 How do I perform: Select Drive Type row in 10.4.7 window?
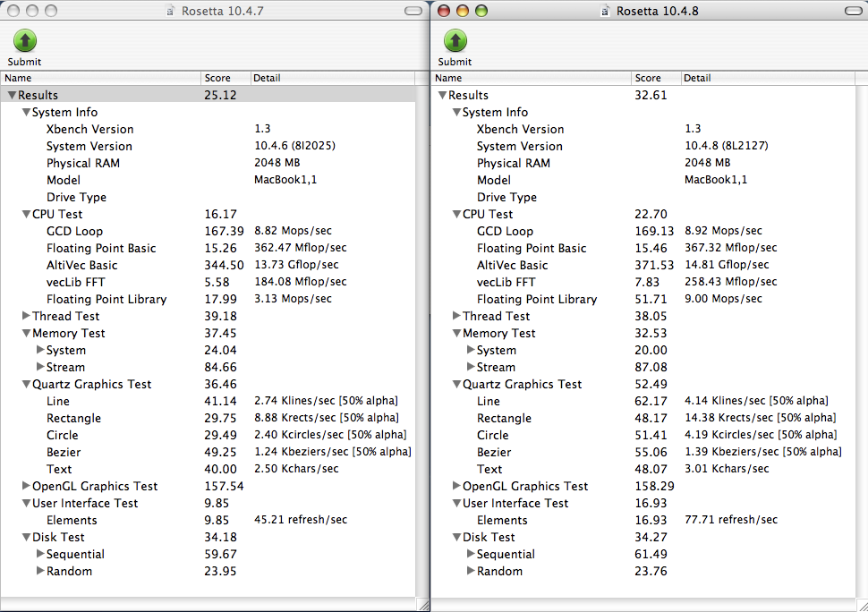(x=208, y=197)
